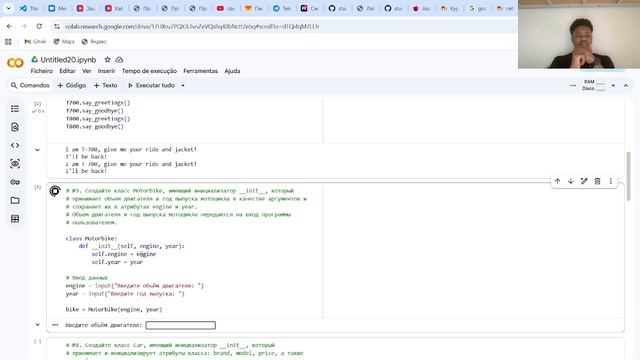Collapse the T-700 output chevron
This screenshot has height=360, width=640.
38,150
